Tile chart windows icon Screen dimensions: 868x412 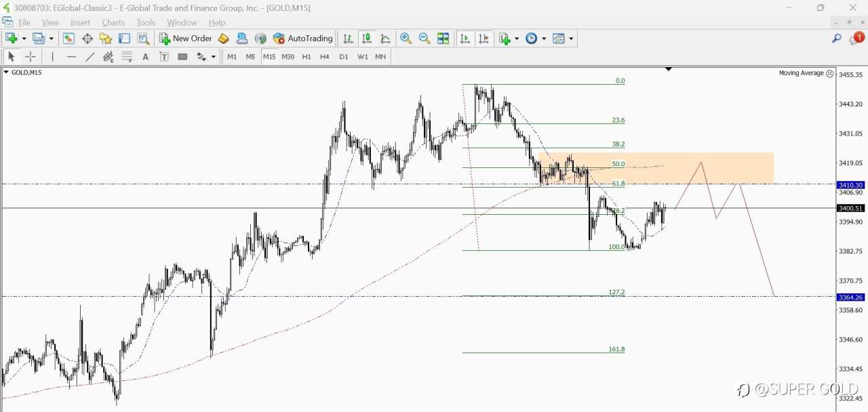(x=443, y=39)
